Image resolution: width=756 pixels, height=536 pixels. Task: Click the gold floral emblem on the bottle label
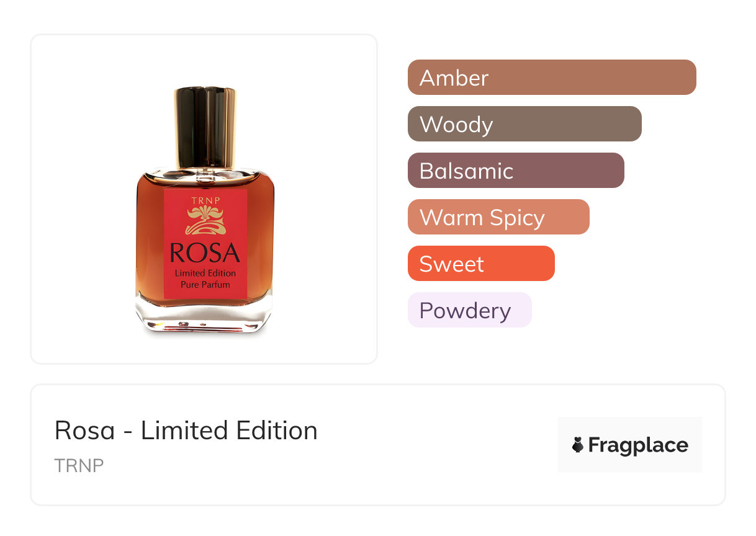205,221
